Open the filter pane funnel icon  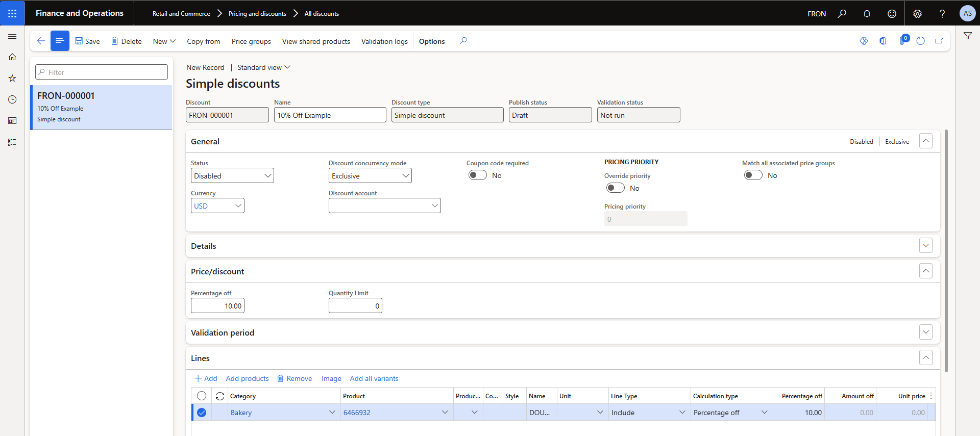click(x=967, y=36)
